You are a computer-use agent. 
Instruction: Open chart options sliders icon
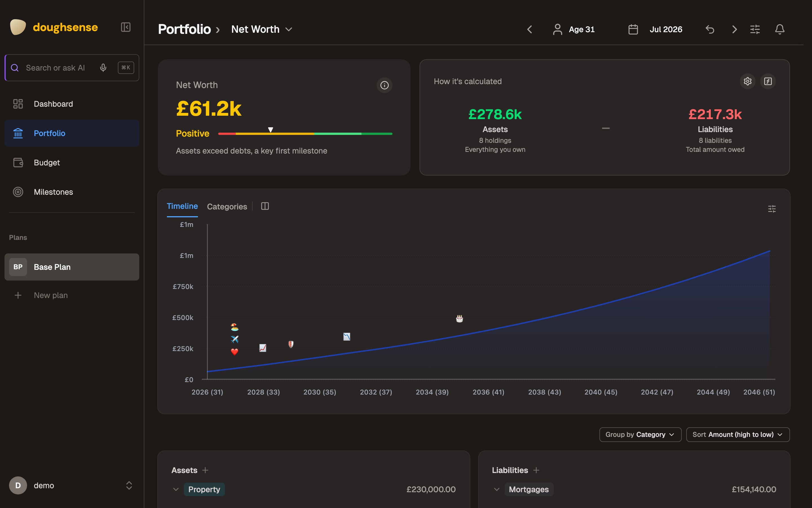pos(772,209)
